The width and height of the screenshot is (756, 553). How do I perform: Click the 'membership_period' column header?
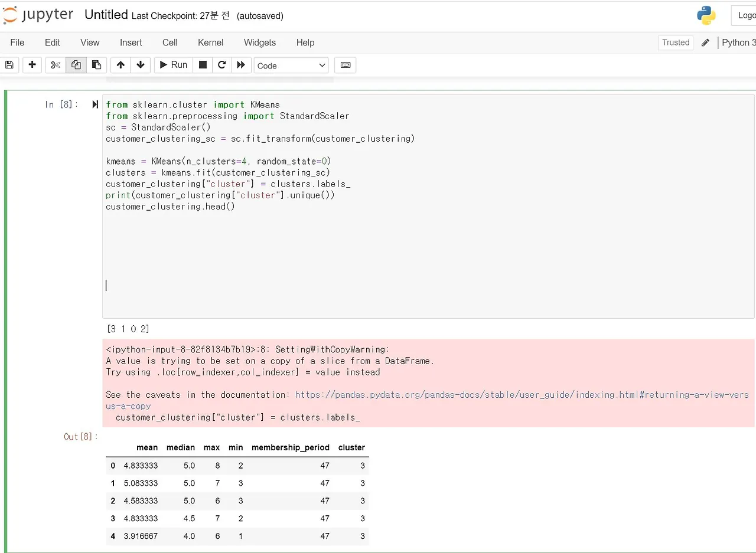tap(291, 447)
